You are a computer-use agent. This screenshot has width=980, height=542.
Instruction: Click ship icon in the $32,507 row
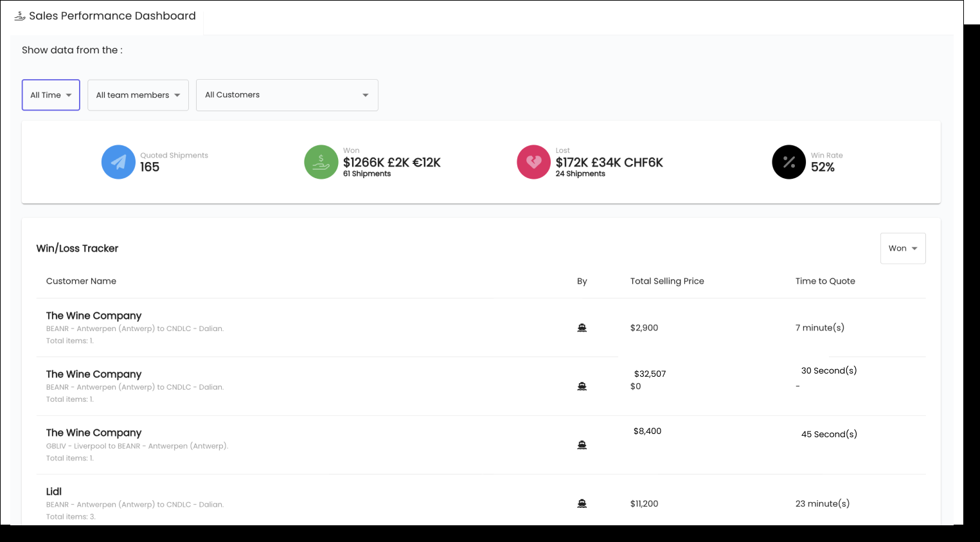(582, 386)
